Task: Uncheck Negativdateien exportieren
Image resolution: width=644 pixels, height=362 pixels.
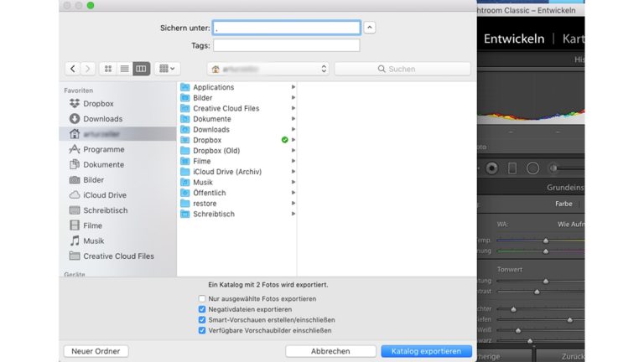Action: [202, 309]
